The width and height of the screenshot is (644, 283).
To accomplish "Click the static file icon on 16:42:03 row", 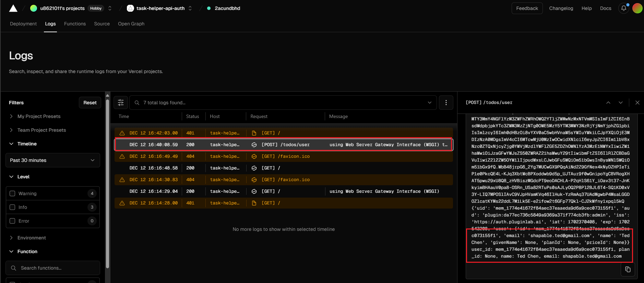I will coord(254,133).
